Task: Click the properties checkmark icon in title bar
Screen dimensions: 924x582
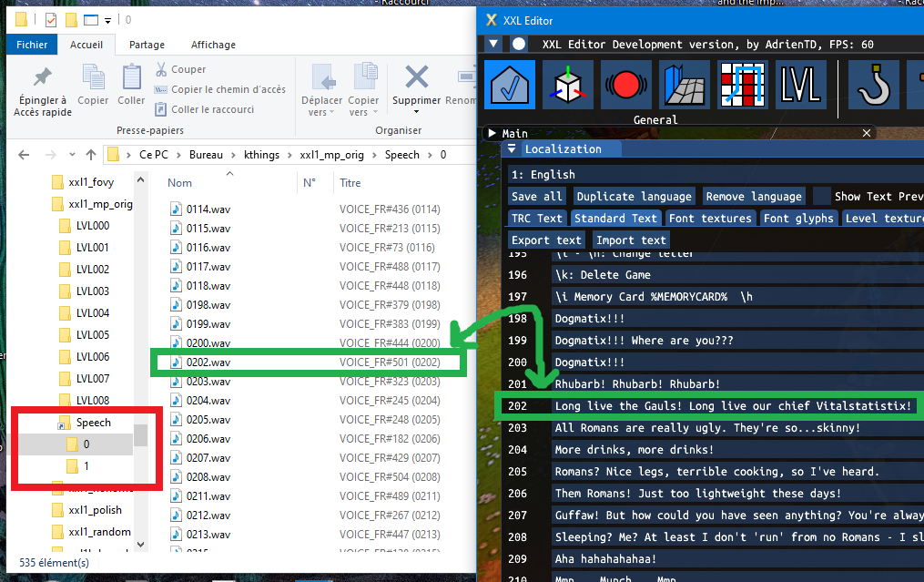Action: (x=51, y=20)
